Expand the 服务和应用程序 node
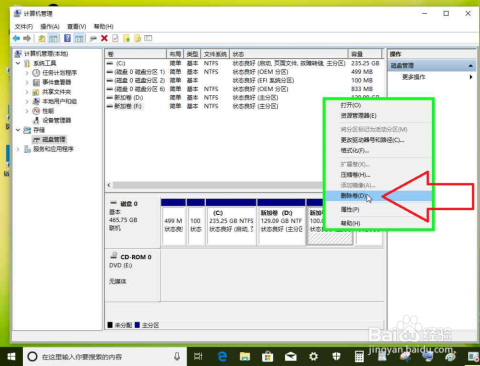Image resolution: width=480 pixels, height=366 pixels. click(x=18, y=149)
